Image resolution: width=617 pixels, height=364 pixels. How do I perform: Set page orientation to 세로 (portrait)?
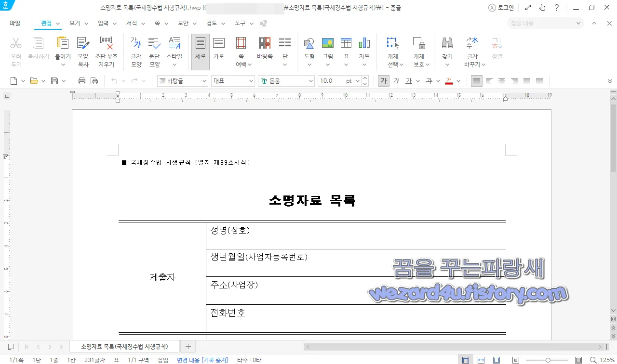[x=201, y=52]
